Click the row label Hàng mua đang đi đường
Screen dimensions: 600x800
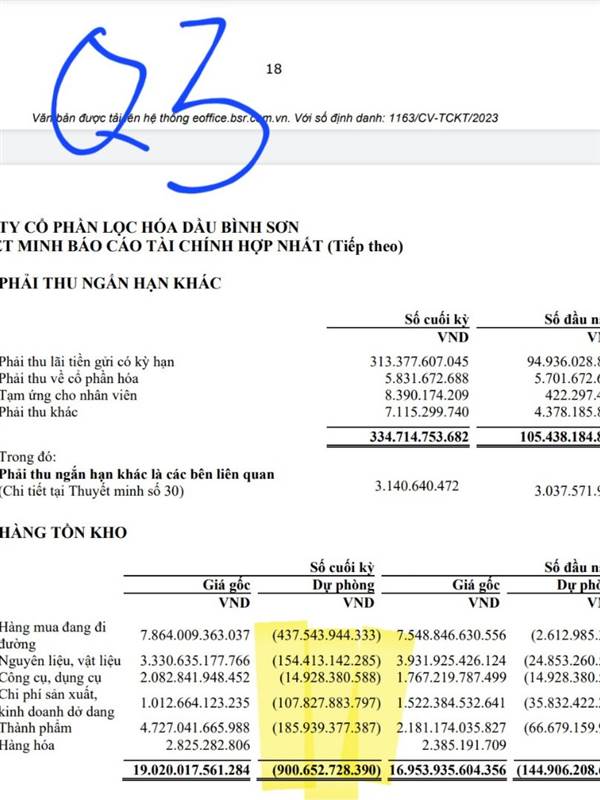coord(53,635)
